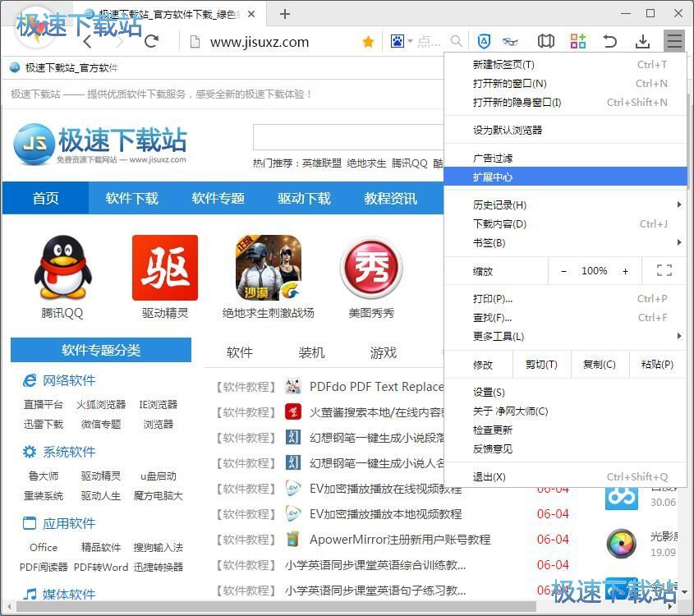Select 新建标签页(T) from the menu
Viewport: 694px width, 616px height.
coord(565,65)
